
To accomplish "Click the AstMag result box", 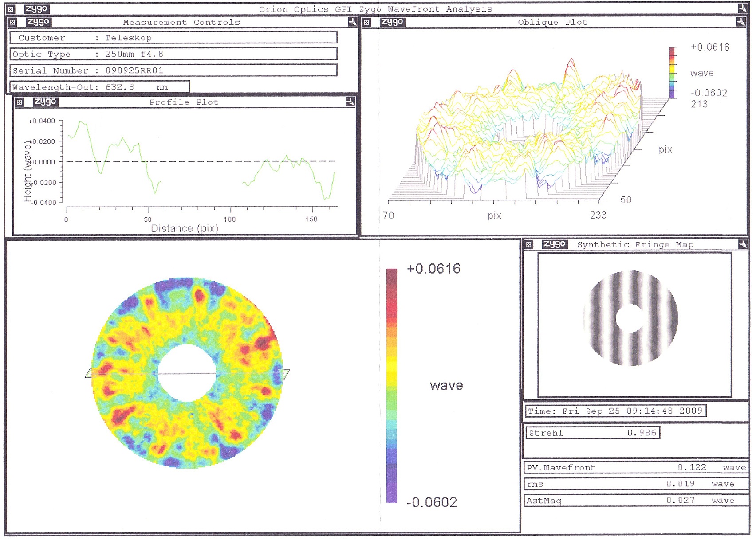I will tap(637, 500).
